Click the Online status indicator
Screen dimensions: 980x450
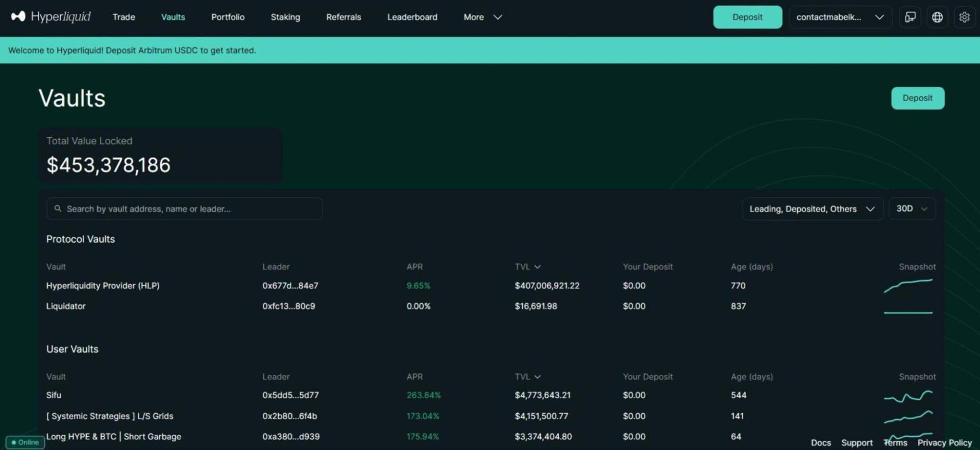(25, 442)
